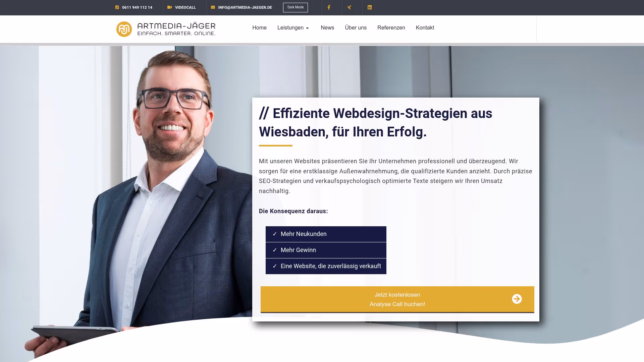644x362 pixels.
Task: Open the Über uns page
Action: coord(356,28)
